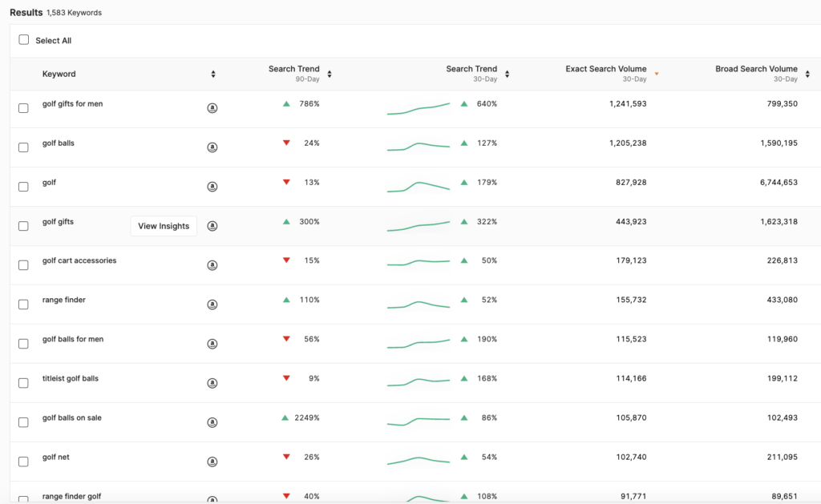Open Amazon icon next to range finder
This screenshot has height=504, width=821.
(212, 304)
